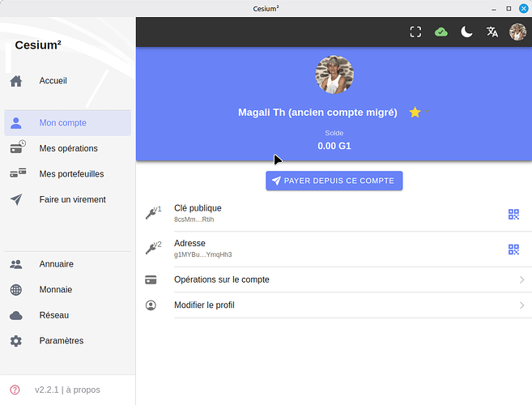Click the account name Magali Th

[x=317, y=113]
